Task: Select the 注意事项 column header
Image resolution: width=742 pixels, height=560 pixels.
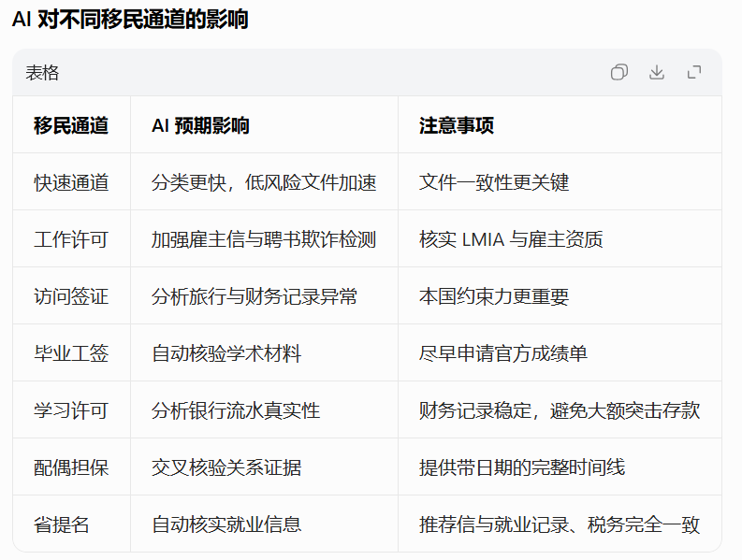Action: point(457,125)
